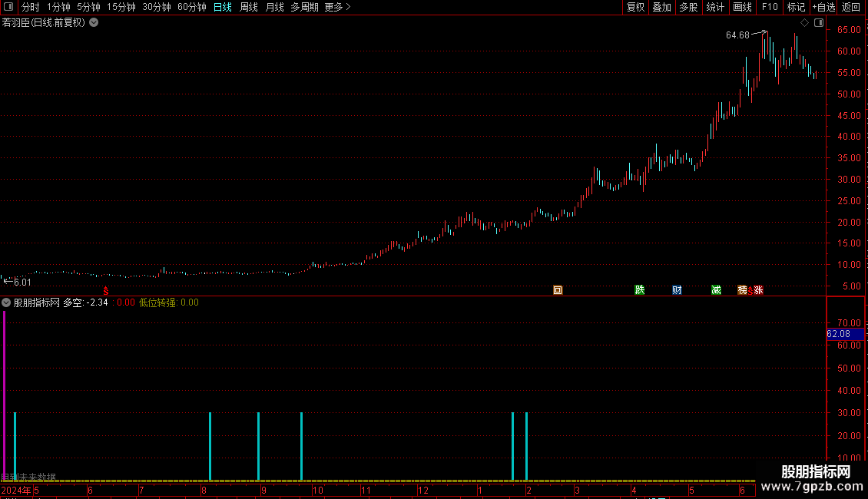This screenshot has width=868, height=499.
Task: Open the 统计 statistics tool
Action: [715, 7]
